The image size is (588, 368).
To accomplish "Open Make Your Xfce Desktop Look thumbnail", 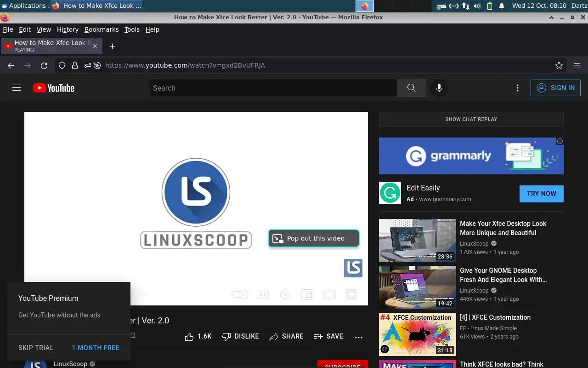I will pos(418,241).
